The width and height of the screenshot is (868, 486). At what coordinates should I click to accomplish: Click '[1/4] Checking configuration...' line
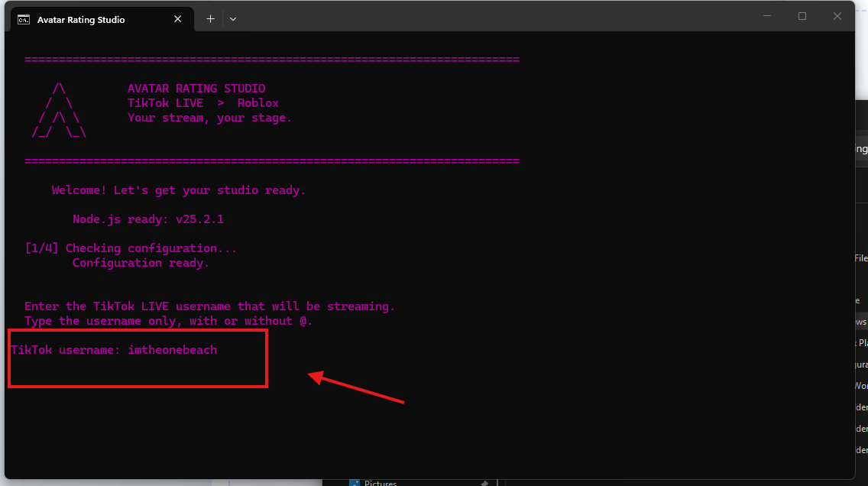tap(131, 248)
